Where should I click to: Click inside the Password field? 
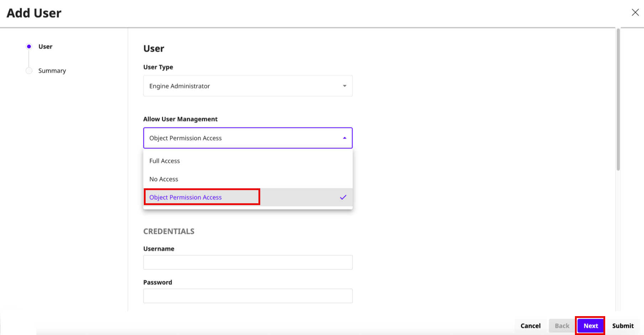pyautogui.click(x=247, y=295)
